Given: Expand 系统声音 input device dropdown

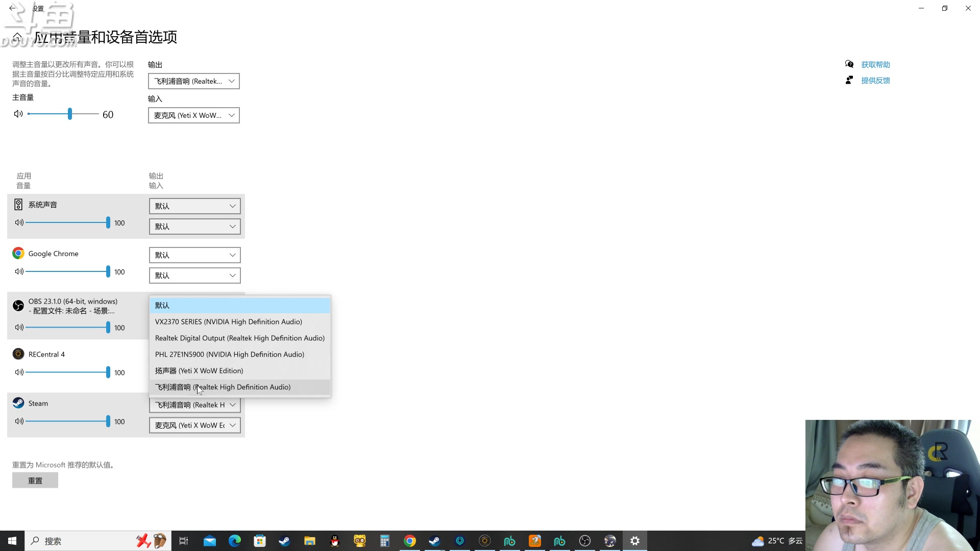Looking at the screenshot, I should click(195, 227).
